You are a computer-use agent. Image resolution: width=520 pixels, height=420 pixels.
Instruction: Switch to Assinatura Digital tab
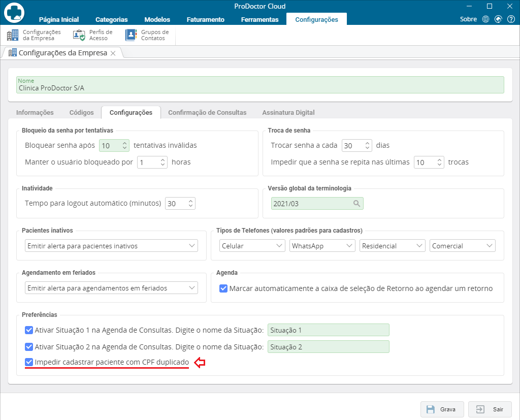tap(288, 112)
